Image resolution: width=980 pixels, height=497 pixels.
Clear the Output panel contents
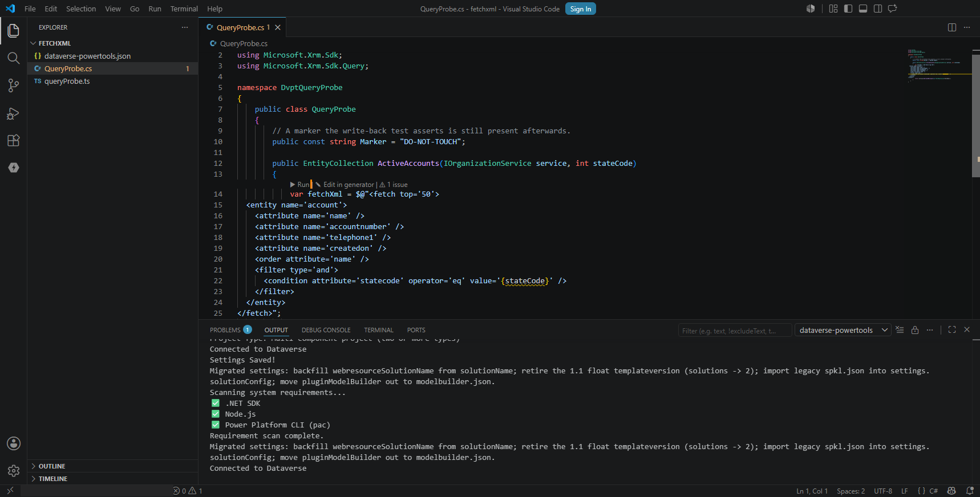coord(900,330)
